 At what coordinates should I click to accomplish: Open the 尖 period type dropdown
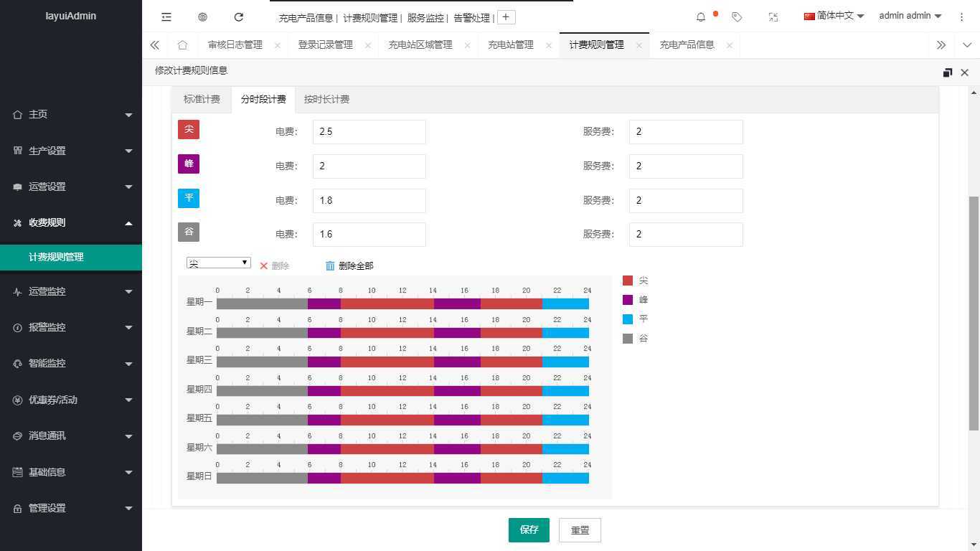pyautogui.click(x=219, y=263)
